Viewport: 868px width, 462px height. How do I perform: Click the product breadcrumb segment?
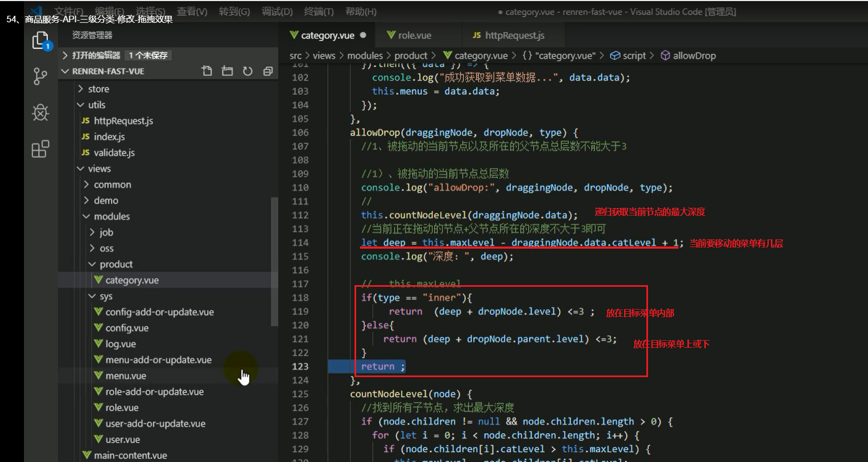(x=411, y=56)
